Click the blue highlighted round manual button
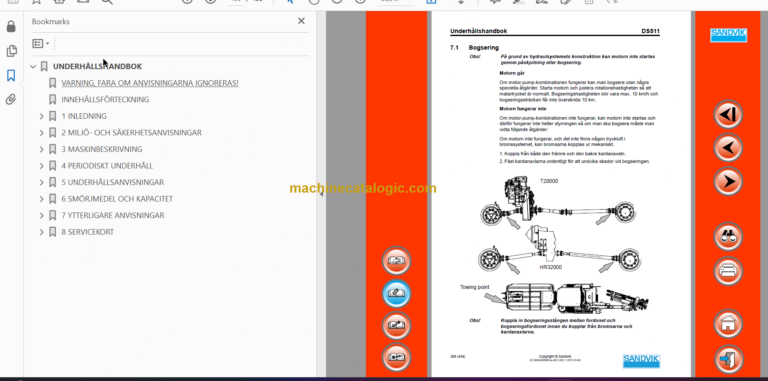 396,293
